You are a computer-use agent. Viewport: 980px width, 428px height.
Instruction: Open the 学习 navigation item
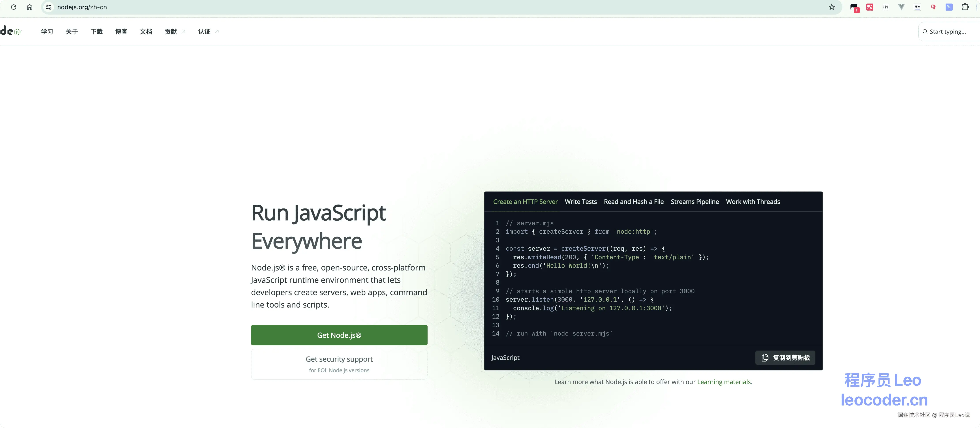pyautogui.click(x=47, y=32)
